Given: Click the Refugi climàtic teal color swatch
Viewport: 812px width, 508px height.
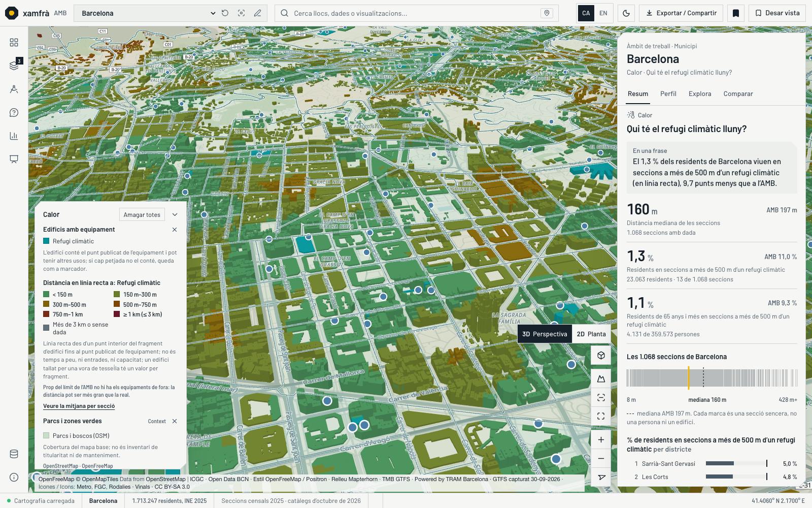Looking at the screenshot, I should click(46, 241).
